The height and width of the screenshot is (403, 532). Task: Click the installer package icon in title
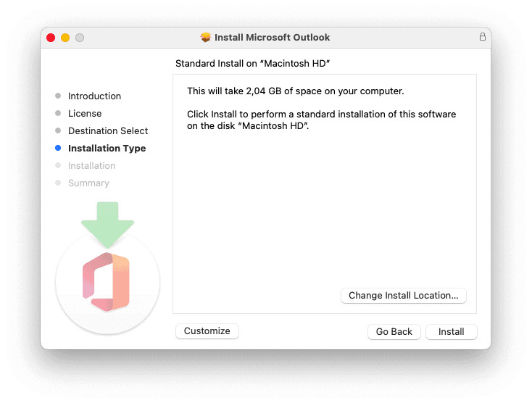click(205, 37)
